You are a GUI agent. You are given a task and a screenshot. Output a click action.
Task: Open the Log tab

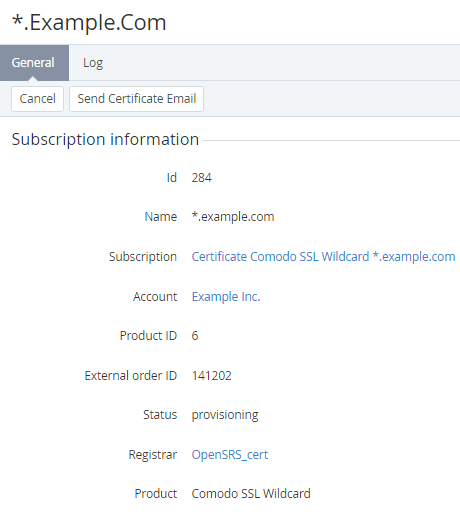point(93,63)
